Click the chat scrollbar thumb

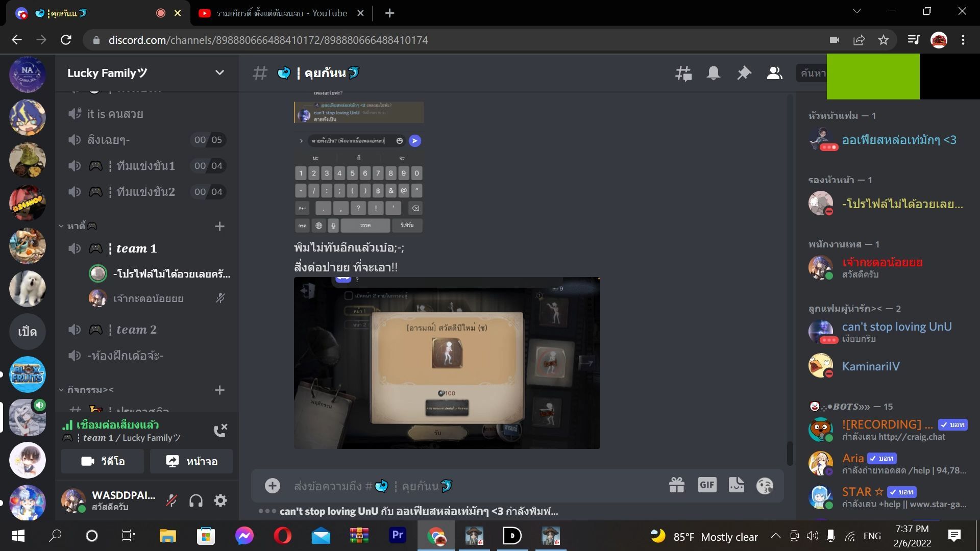click(x=790, y=453)
